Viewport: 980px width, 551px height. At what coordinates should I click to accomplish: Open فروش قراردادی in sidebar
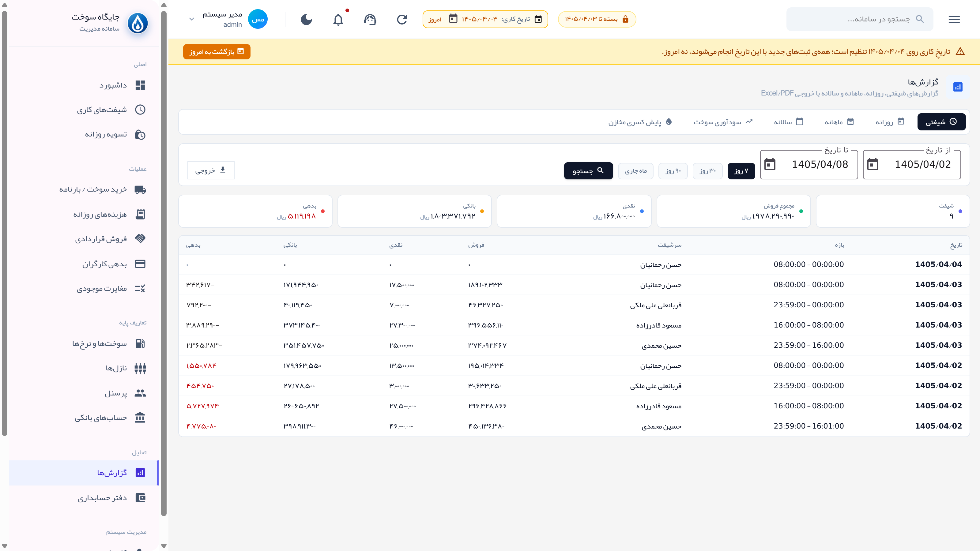pos(84,239)
